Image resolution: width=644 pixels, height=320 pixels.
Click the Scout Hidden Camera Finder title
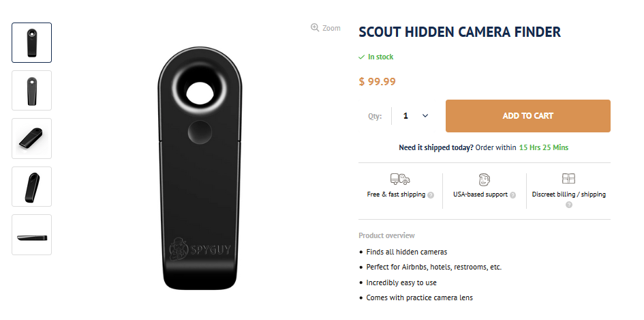tap(459, 32)
